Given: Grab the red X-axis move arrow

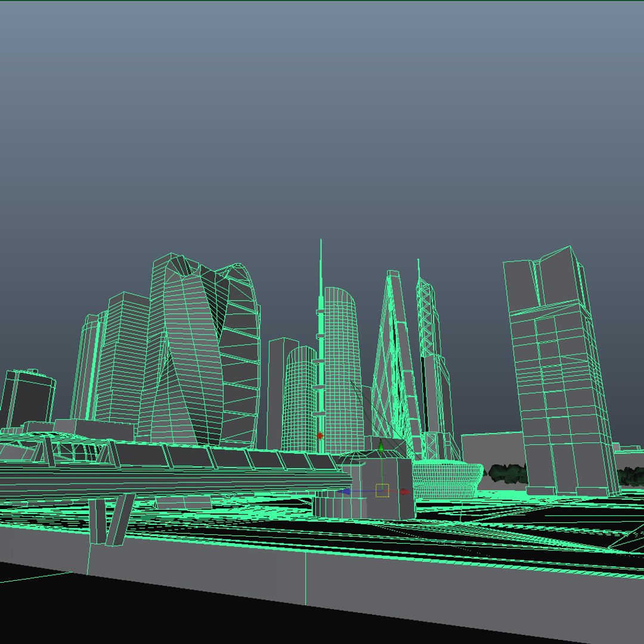Looking at the screenshot, I should pyautogui.click(x=405, y=491).
